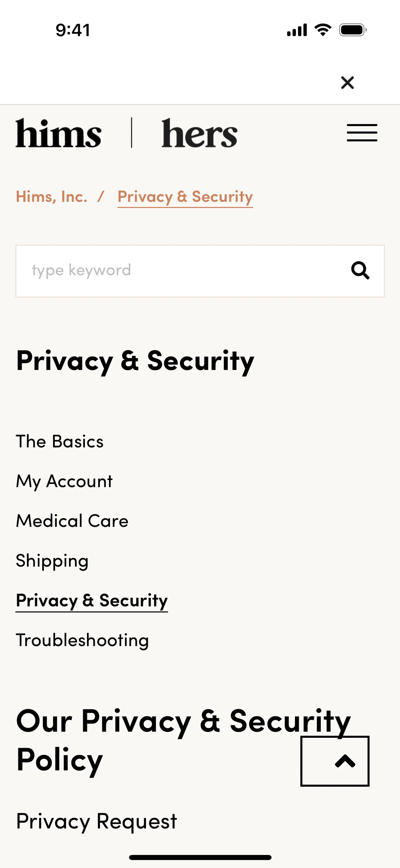Open the hamburger menu
The height and width of the screenshot is (868, 400).
pyautogui.click(x=362, y=133)
